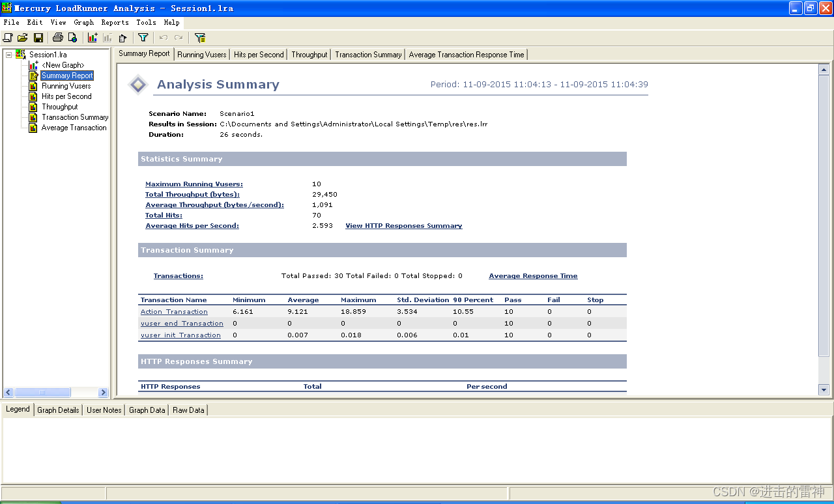Click the greyed Delete Graph toolbar icon
Viewport: 834px width, 504px height.
coord(108,38)
